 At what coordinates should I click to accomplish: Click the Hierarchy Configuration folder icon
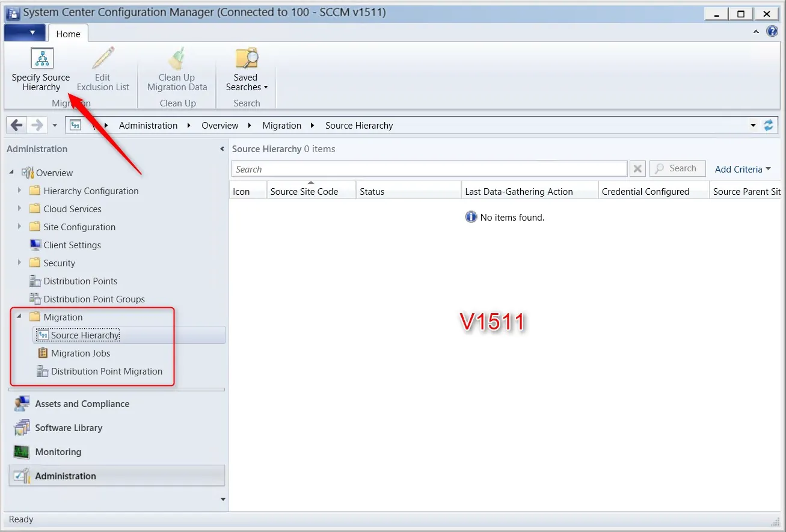(x=35, y=191)
